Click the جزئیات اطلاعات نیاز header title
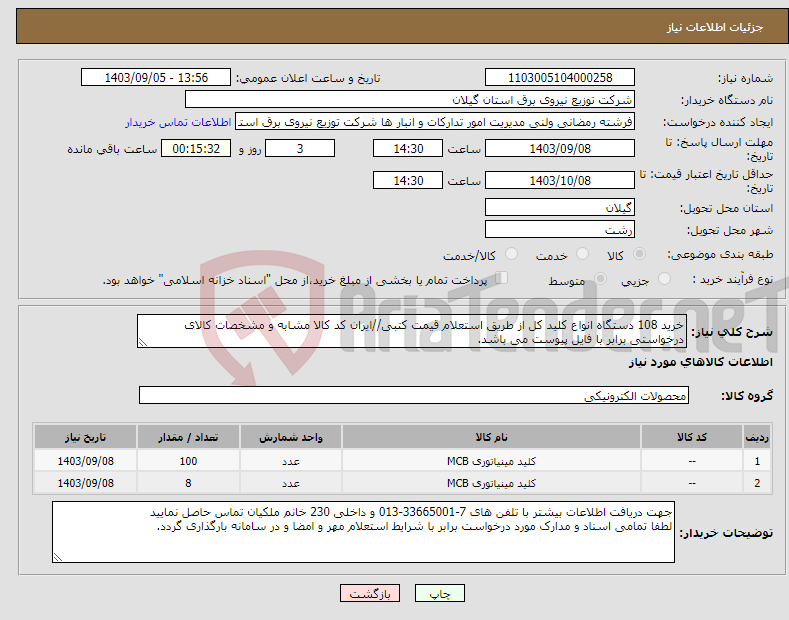Image resolution: width=789 pixels, height=620 pixels. point(715,27)
